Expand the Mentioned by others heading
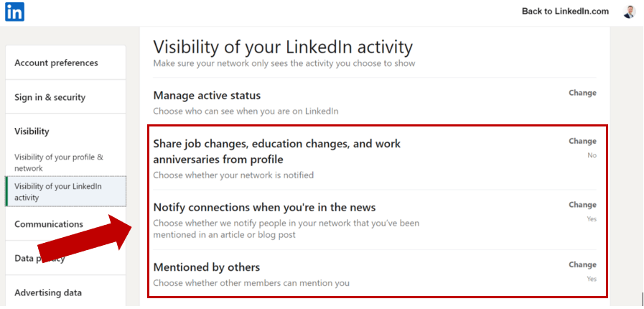Viewport: 644px width, 309px height. 207,267
